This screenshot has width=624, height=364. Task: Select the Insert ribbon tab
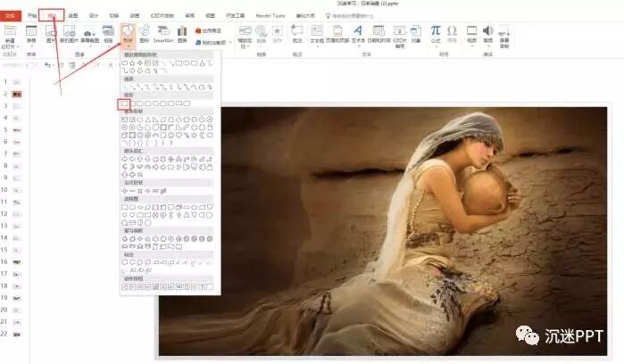52,15
